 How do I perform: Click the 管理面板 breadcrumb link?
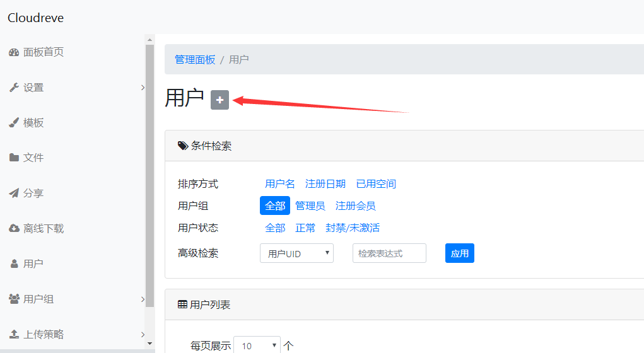point(195,60)
